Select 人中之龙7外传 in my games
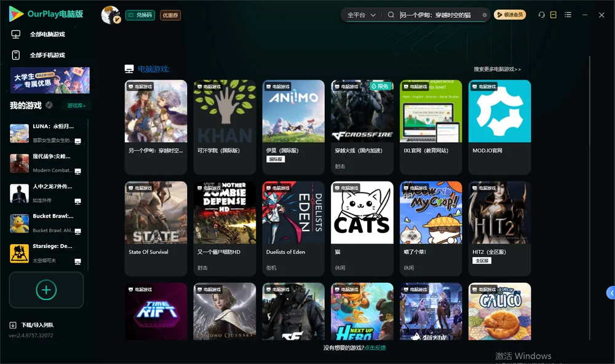Viewport: 615px width, 364px height. (x=46, y=193)
